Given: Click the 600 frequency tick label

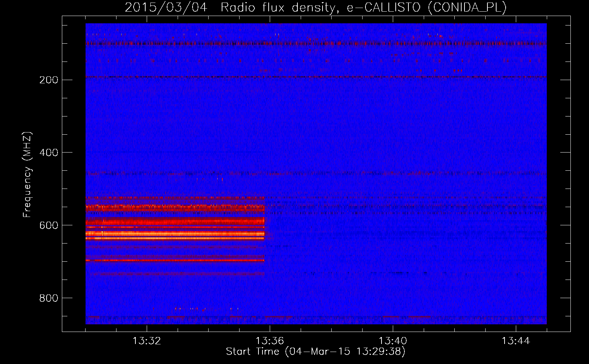Looking at the screenshot, I should point(49,225).
